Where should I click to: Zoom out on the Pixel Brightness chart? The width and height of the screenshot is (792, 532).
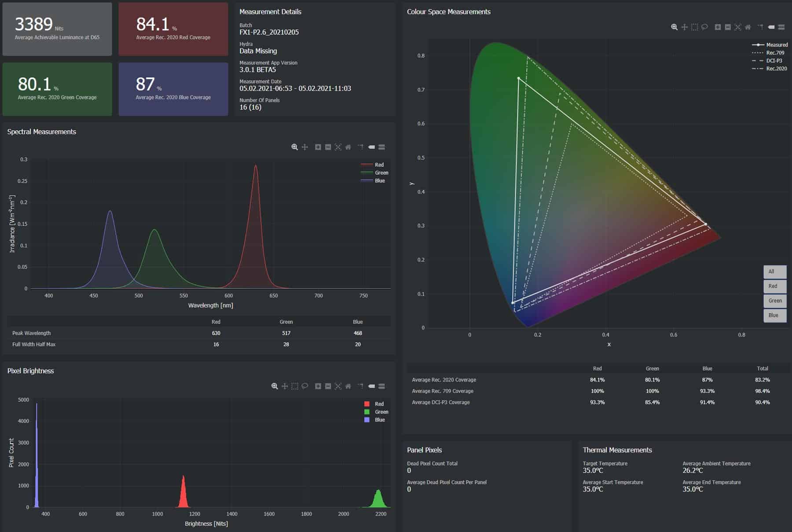[328, 386]
